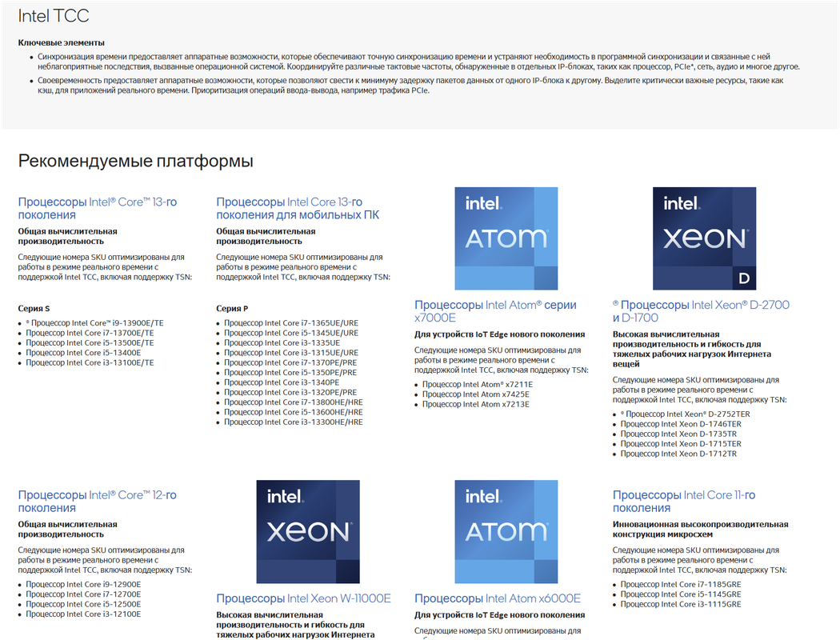Select list item Intel Core i9-12900E
The height and width of the screenshot is (640, 840).
point(83,584)
